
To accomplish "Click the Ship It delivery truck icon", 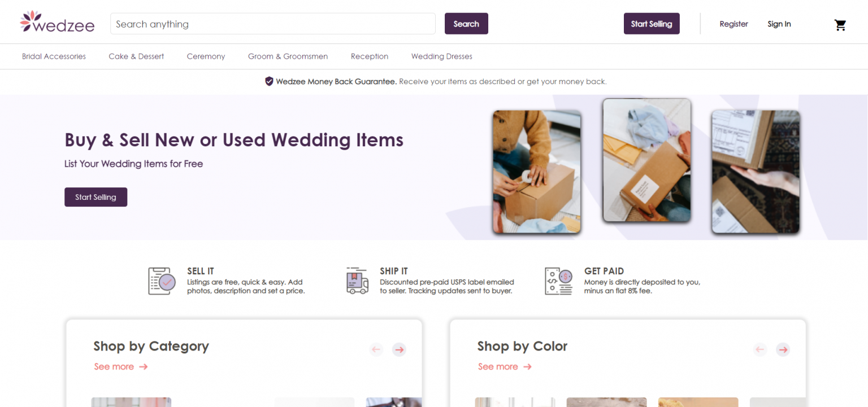I will coord(357,281).
